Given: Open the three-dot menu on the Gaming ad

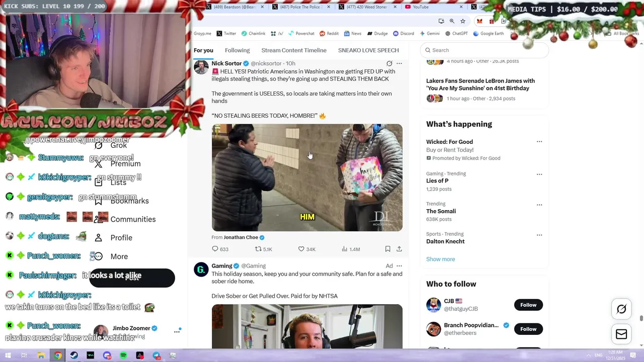Looking at the screenshot, I should point(399,266).
